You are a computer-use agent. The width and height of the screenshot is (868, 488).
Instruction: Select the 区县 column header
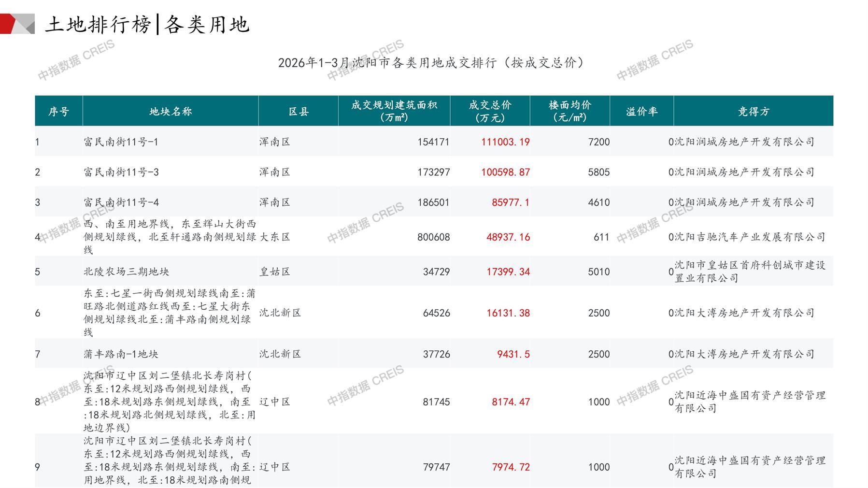click(x=298, y=112)
